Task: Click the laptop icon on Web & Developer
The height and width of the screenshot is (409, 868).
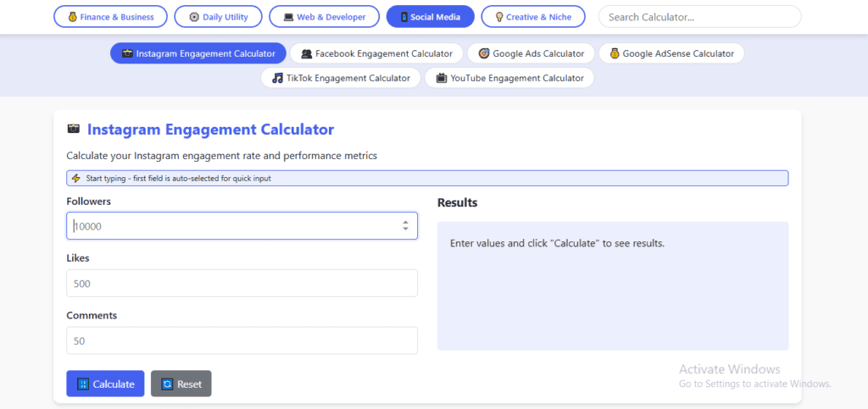Action: point(288,17)
